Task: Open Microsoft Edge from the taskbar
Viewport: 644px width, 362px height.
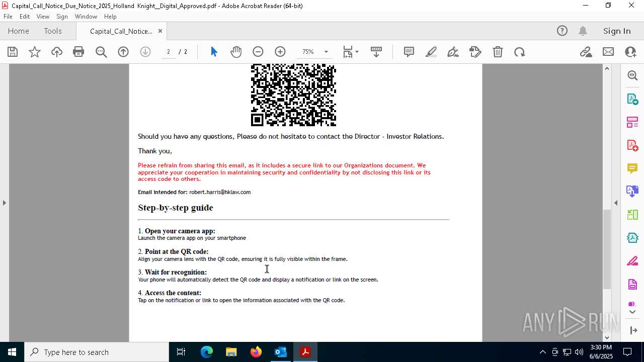Action: pyautogui.click(x=207, y=352)
